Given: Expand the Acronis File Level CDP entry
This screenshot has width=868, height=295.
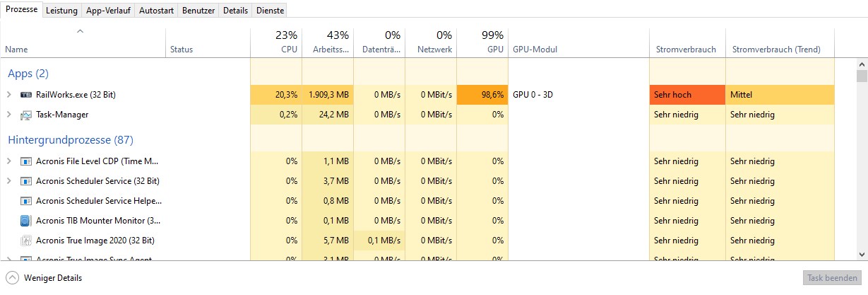Looking at the screenshot, I should (8, 161).
